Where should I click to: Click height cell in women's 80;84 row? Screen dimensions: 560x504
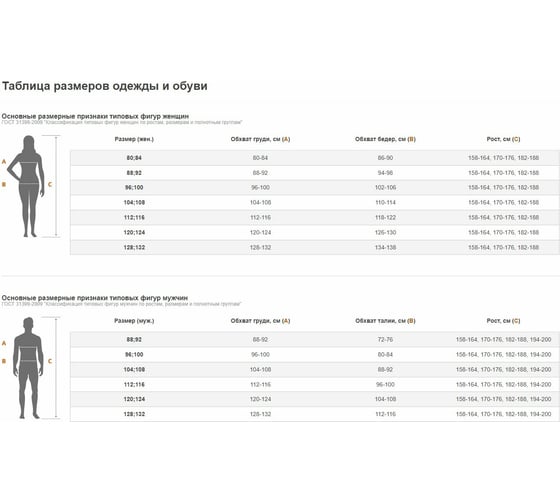(x=504, y=158)
